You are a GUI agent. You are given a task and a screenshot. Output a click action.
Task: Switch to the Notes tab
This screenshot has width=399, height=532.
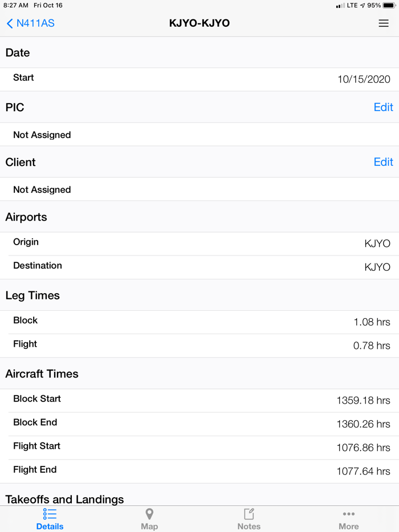pyautogui.click(x=249, y=519)
